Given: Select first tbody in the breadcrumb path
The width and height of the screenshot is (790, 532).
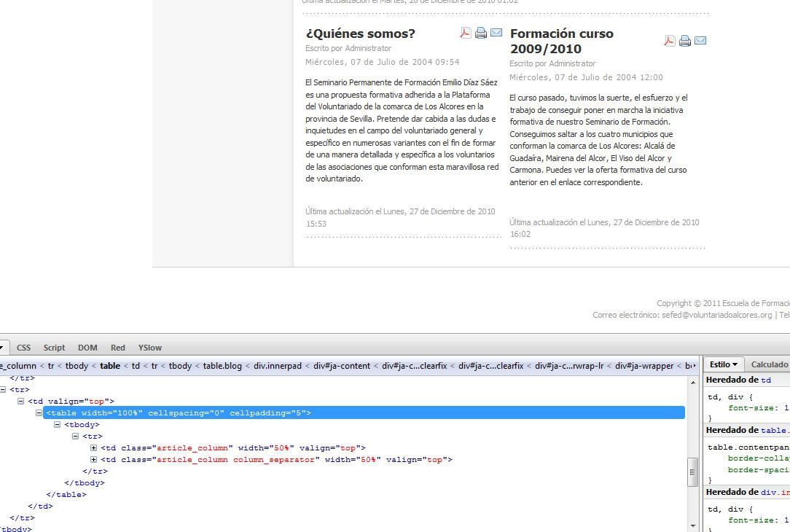Looking at the screenshot, I should click(77, 366).
